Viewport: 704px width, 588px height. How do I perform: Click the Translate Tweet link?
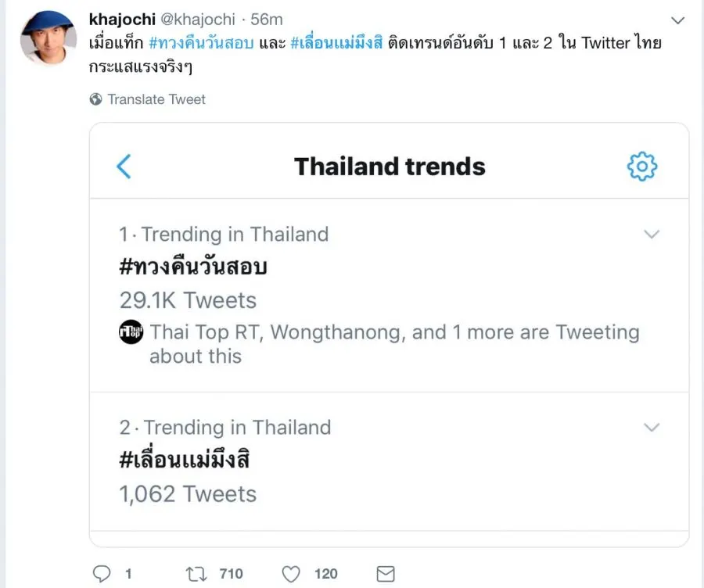pyautogui.click(x=156, y=99)
